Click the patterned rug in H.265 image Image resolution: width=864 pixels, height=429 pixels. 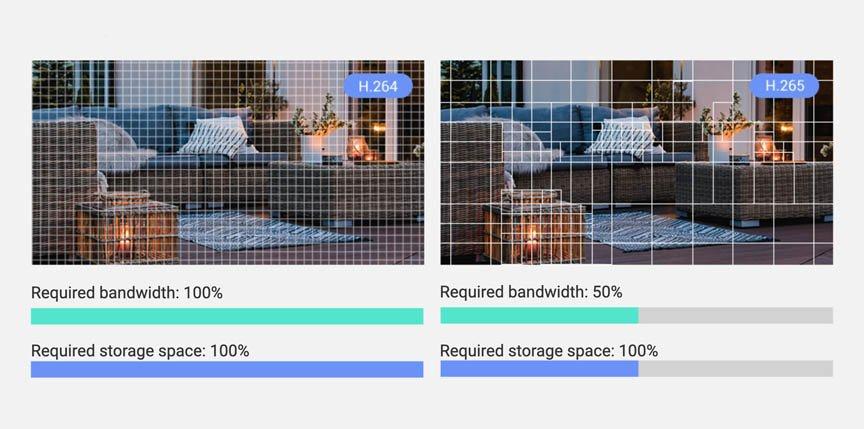[x=678, y=231]
